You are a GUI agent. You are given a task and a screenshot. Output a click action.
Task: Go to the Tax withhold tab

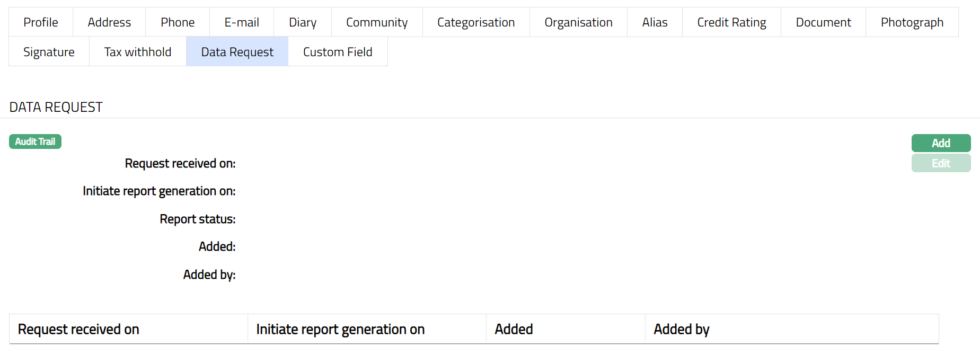138,52
